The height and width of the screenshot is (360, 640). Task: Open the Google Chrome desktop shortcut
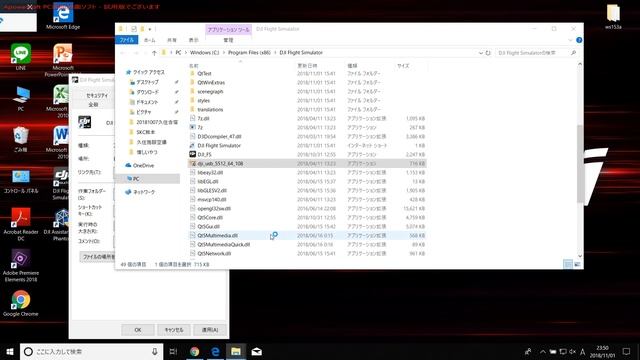[x=21, y=304]
